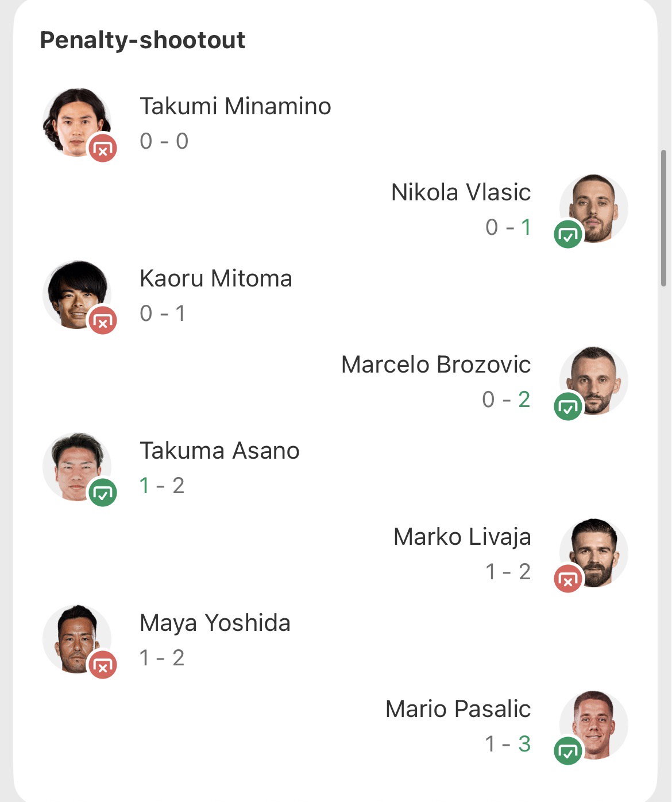Click the scored penalty icon on Nikola Vlasic

(x=568, y=234)
